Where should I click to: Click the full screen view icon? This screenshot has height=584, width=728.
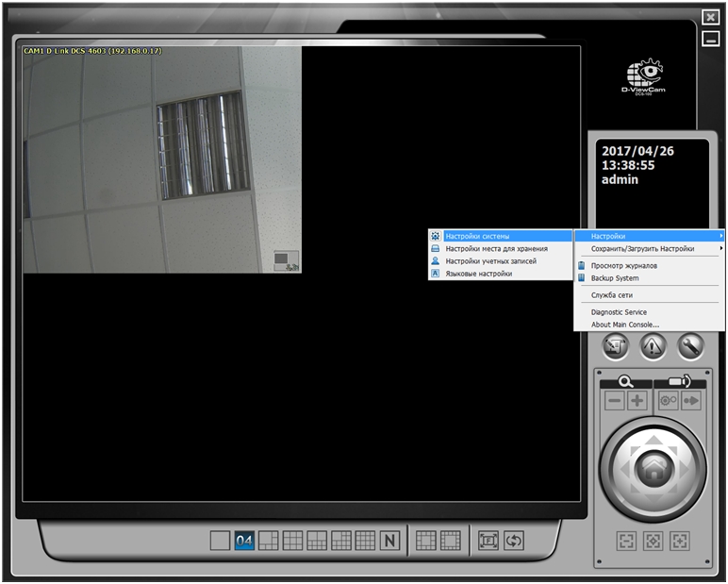(488, 541)
